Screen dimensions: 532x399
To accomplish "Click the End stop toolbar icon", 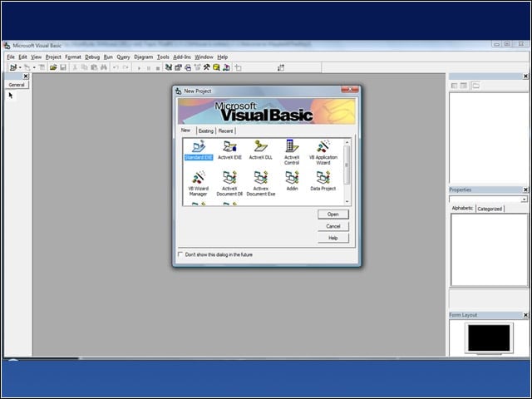I will coord(158,68).
